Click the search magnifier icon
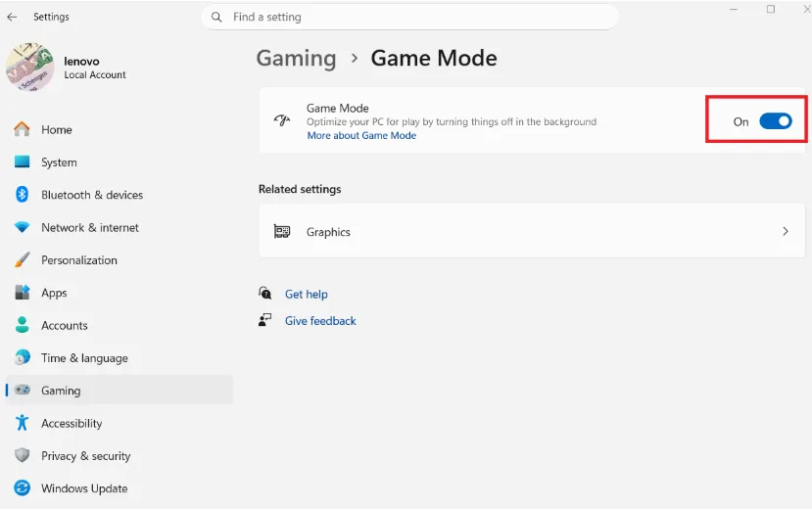 (x=216, y=17)
